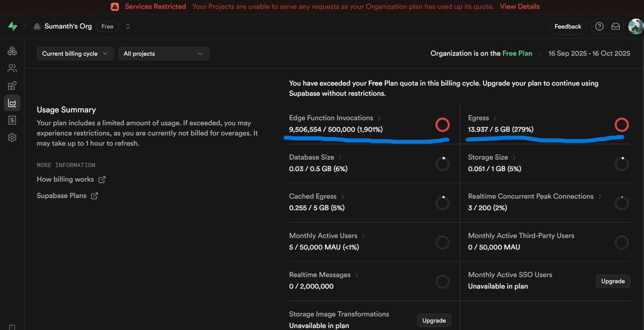
Task: Open the Integrations sidebar icon
Action: (12, 85)
